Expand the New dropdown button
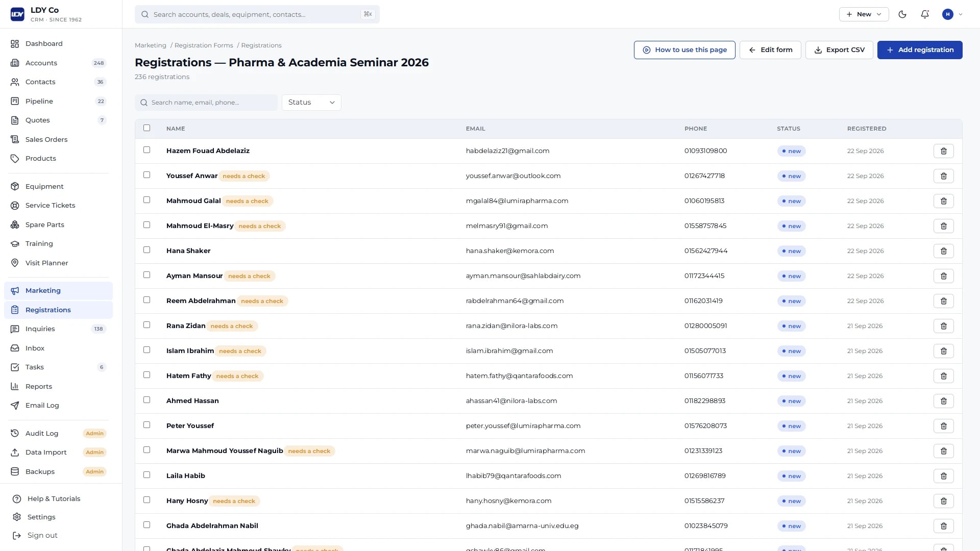980x551 pixels. [x=864, y=14]
